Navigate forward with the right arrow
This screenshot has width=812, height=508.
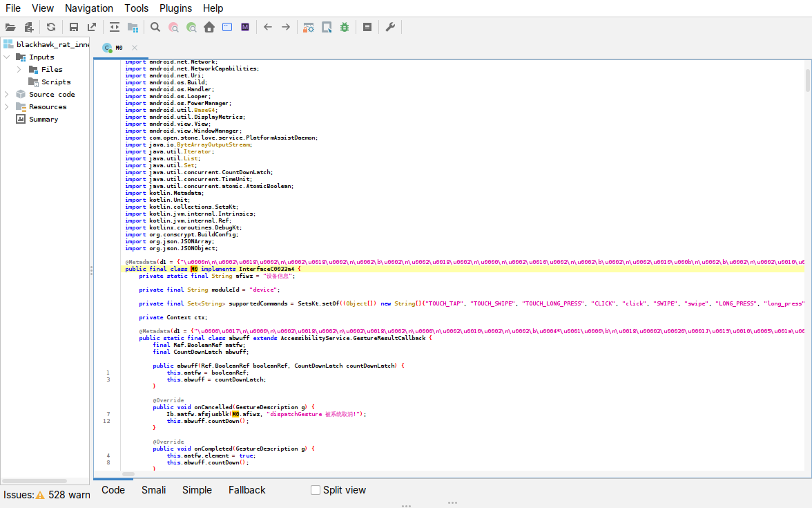pos(286,28)
